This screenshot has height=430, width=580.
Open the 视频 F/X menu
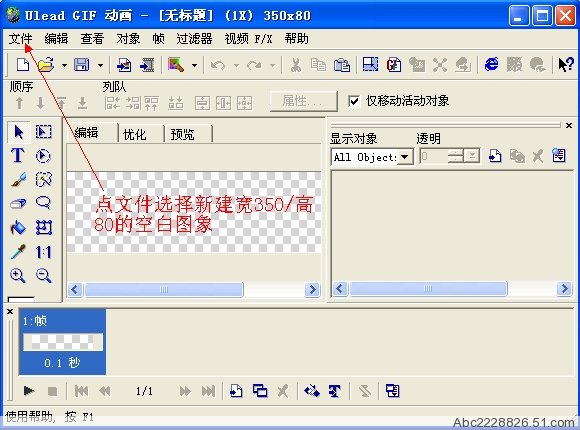248,38
